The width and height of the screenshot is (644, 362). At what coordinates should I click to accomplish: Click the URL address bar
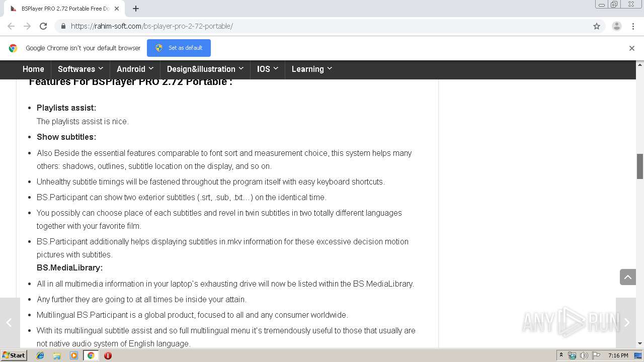(x=322, y=26)
